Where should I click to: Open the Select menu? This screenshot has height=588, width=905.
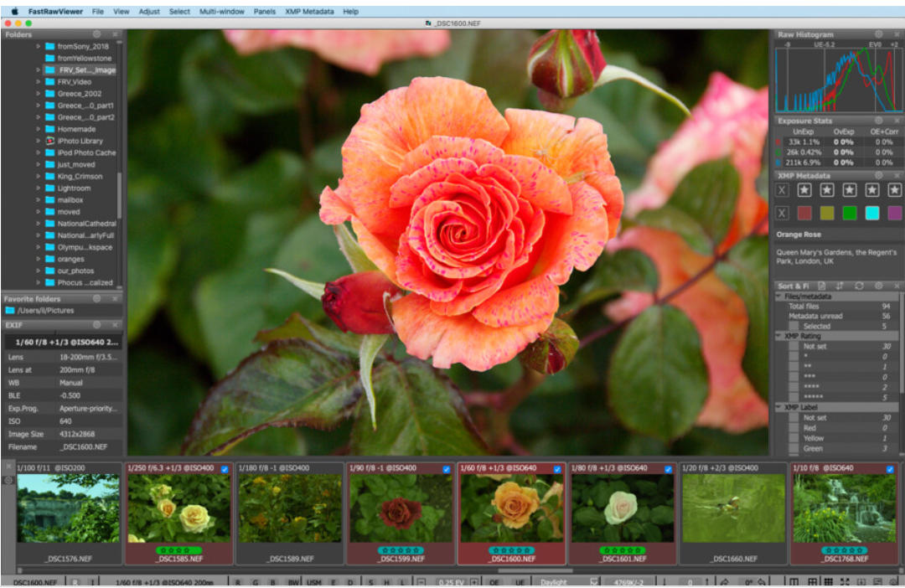click(179, 12)
